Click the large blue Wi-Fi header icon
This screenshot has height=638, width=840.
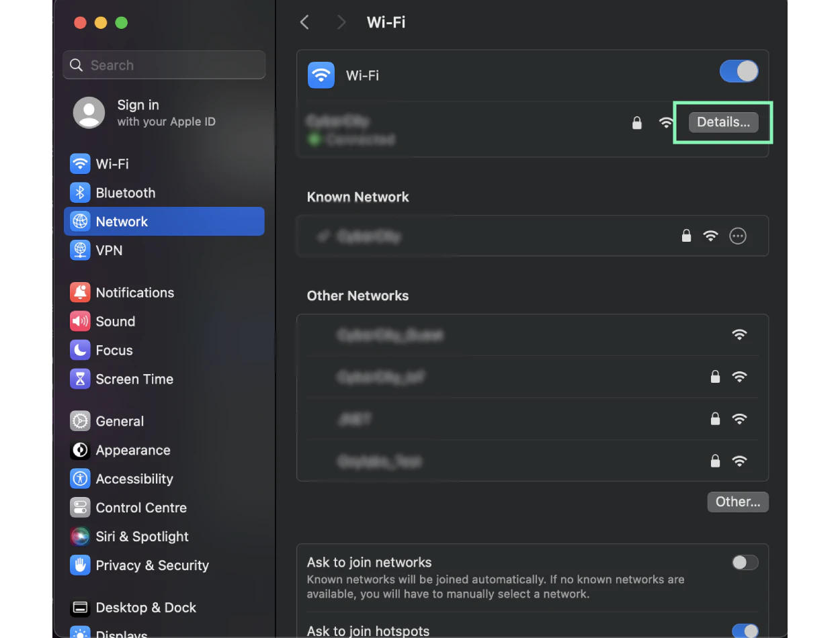(x=321, y=75)
